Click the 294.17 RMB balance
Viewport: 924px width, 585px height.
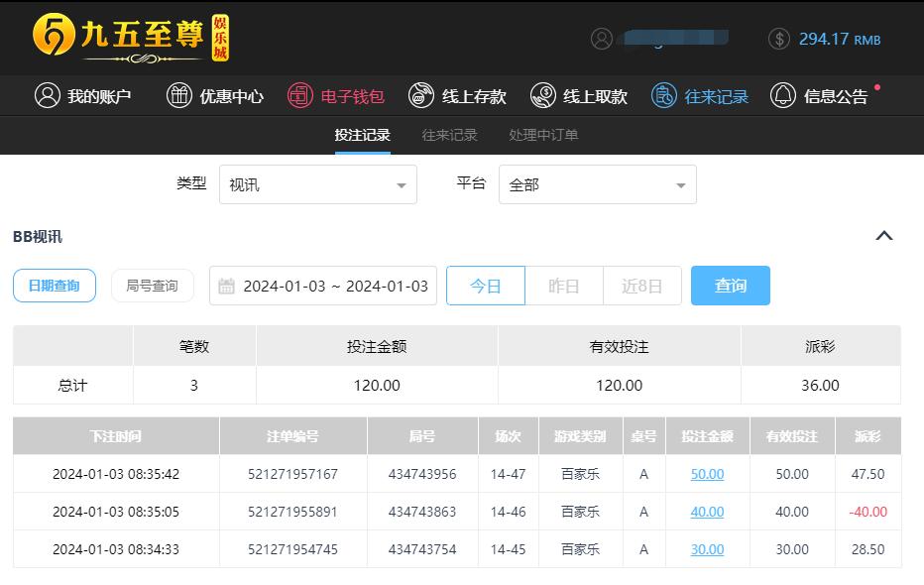tap(840, 40)
